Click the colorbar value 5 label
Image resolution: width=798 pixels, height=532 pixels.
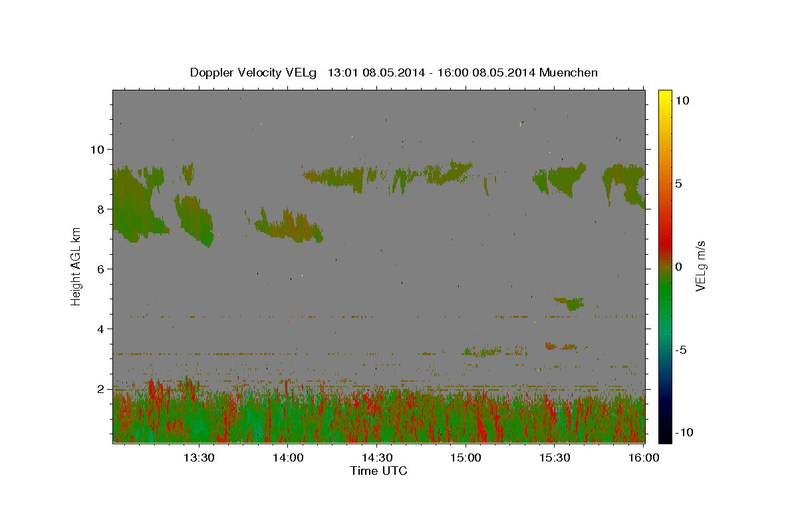coord(678,184)
